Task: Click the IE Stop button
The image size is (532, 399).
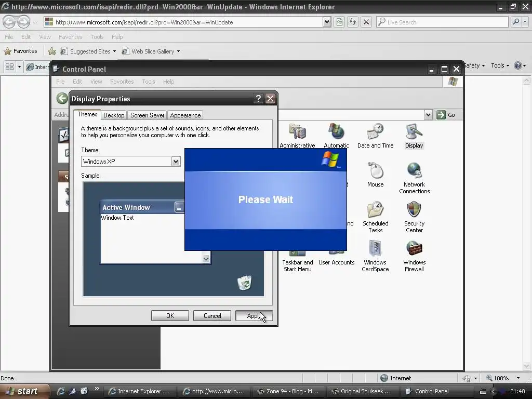Action: (366, 22)
